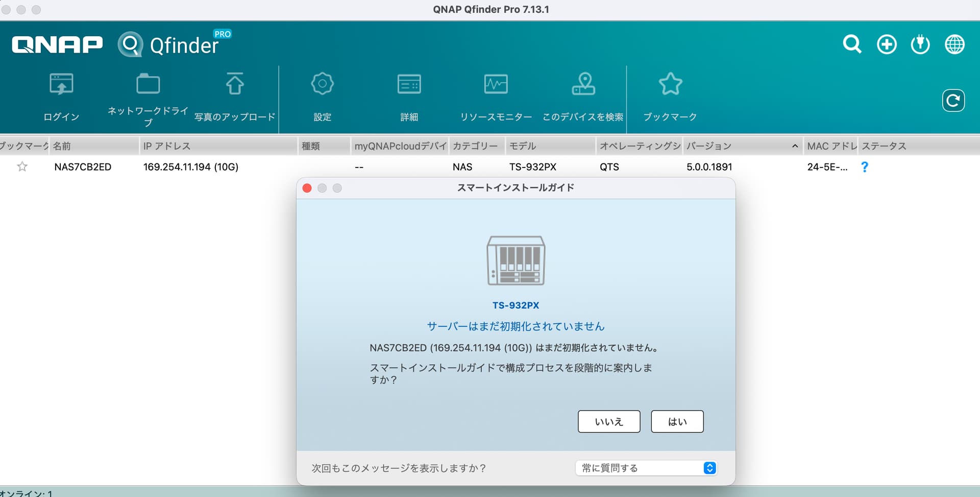The height and width of the screenshot is (497, 980).
Task: Click the blue question mark status icon
Action: (864, 167)
